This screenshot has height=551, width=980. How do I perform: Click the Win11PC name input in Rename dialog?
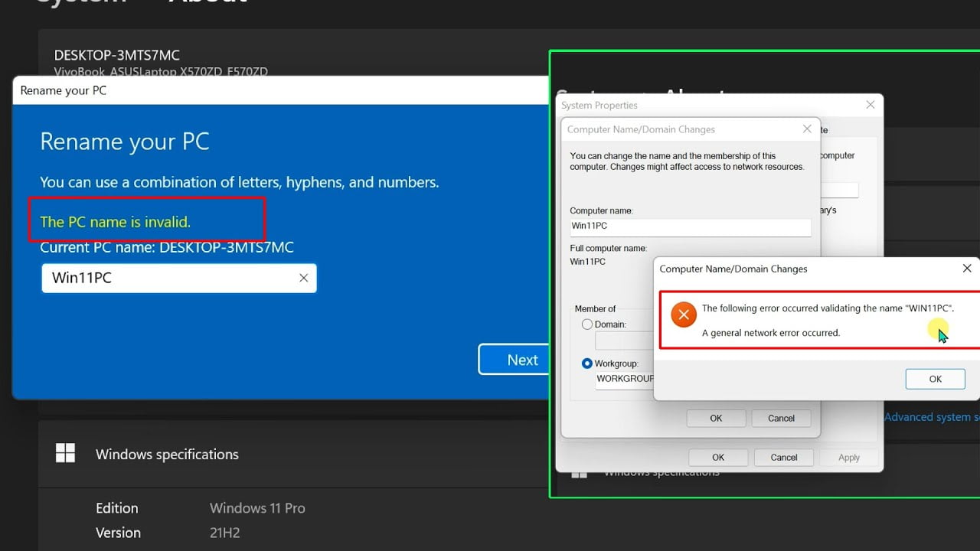pos(178,279)
